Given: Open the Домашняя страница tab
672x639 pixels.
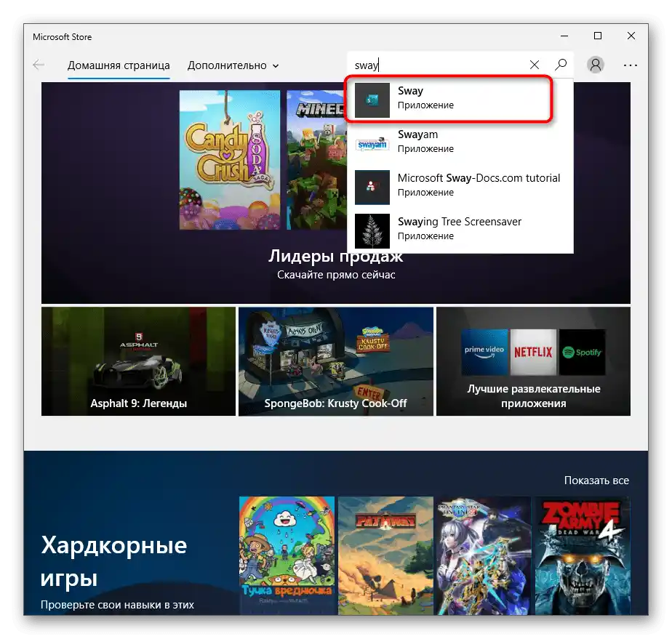Looking at the screenshot, I should [119, 65].
